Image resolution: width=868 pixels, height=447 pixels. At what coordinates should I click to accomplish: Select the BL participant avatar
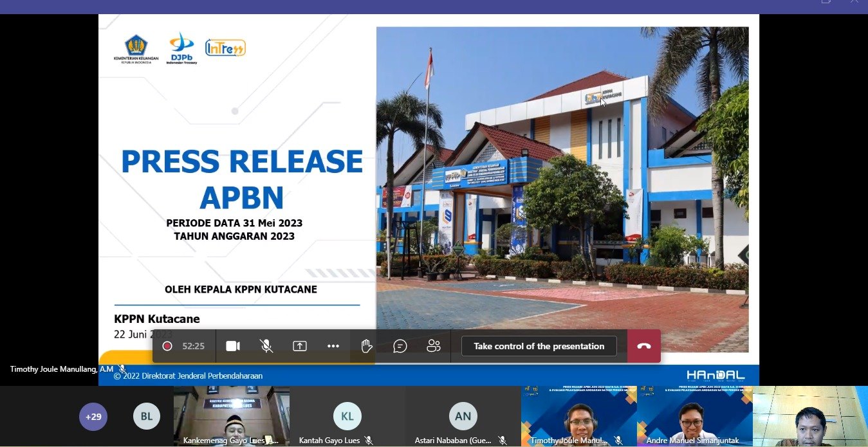pos(147,417)
